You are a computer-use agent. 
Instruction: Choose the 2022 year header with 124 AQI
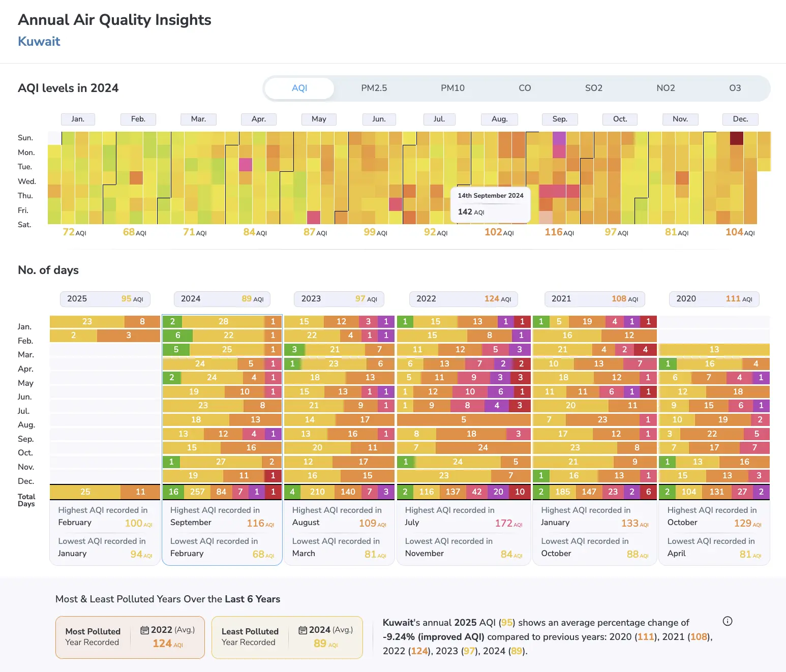click(464, 299)
